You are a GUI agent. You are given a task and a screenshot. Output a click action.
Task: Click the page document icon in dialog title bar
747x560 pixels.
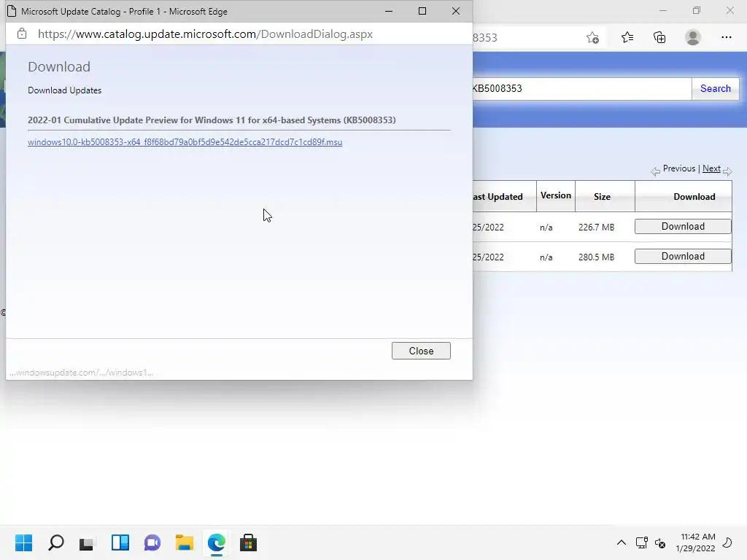point(12,11)
